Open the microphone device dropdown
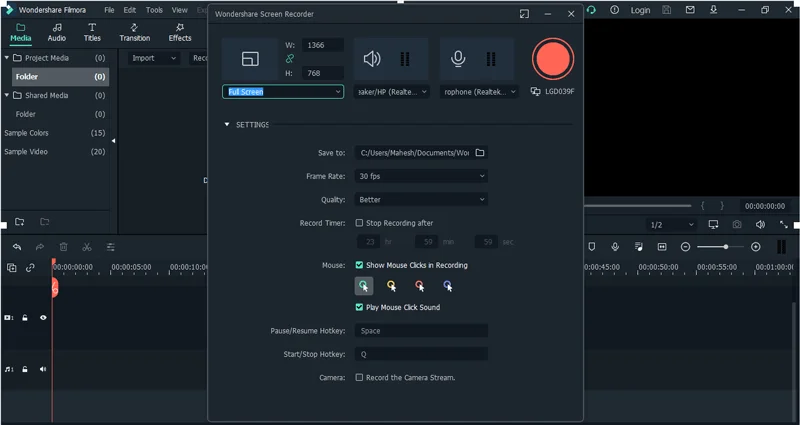This screenshot has width=800, height=425. click(x=479, y=92)
